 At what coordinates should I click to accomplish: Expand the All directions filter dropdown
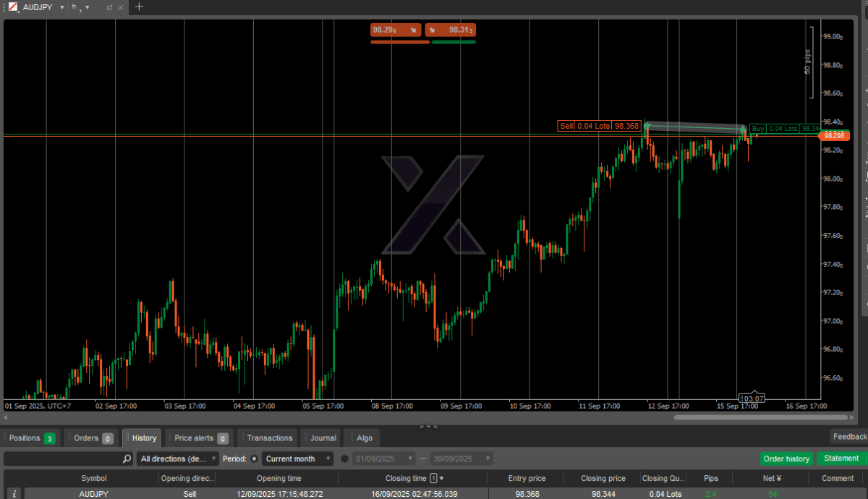coord(177,459)
